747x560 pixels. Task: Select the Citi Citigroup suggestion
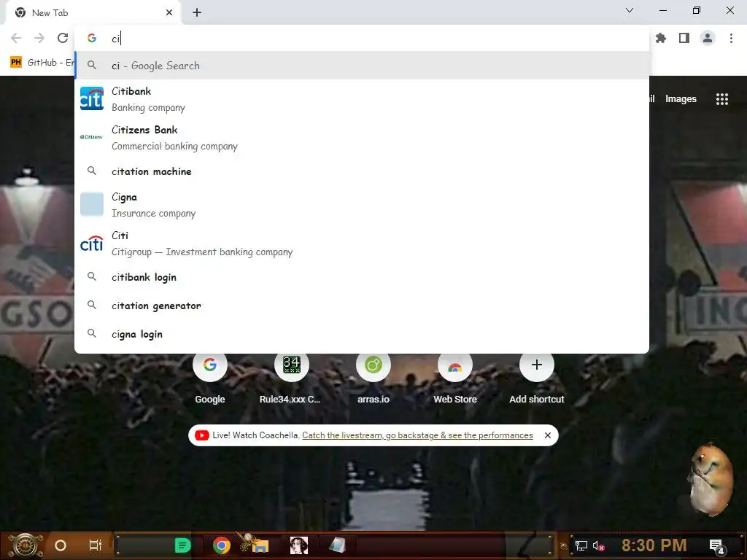362,244
